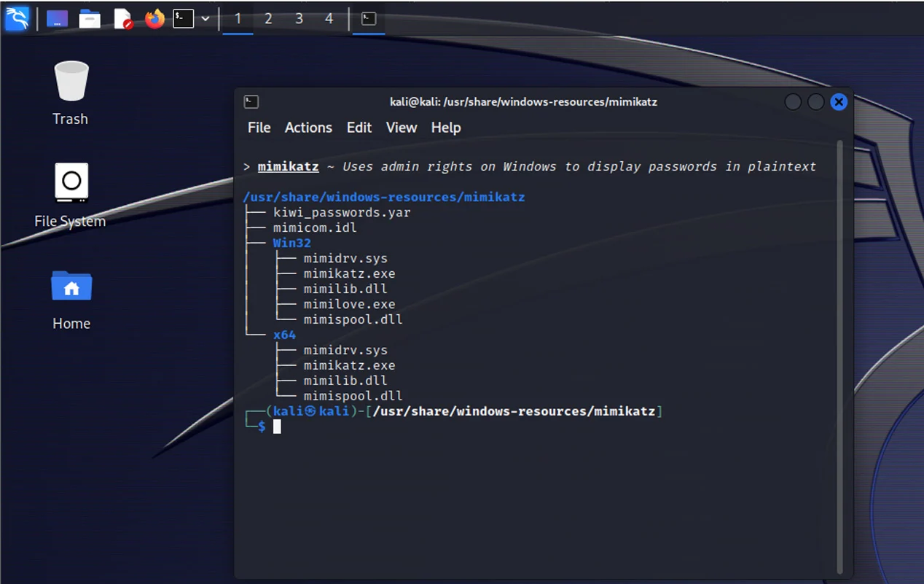Switch to workspace 2
The height and width of the screenshot is (584, 924).
coord(268,19)
